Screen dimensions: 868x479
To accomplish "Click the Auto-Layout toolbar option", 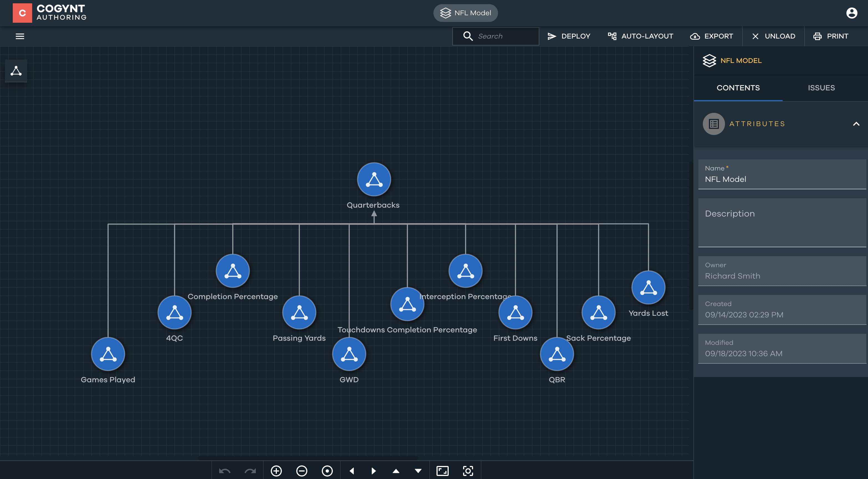I will tap(640, 36).
